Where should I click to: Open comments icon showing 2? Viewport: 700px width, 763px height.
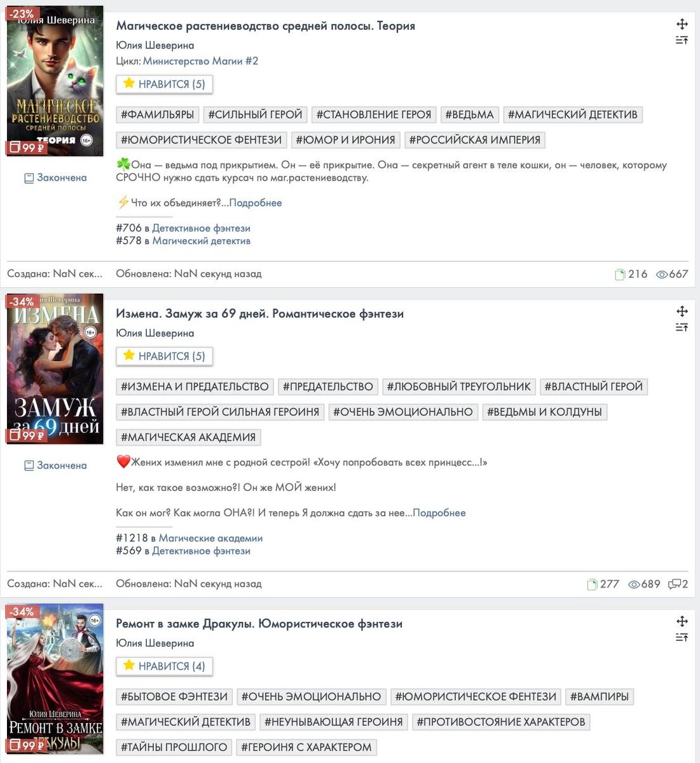[x=675, y=584]
